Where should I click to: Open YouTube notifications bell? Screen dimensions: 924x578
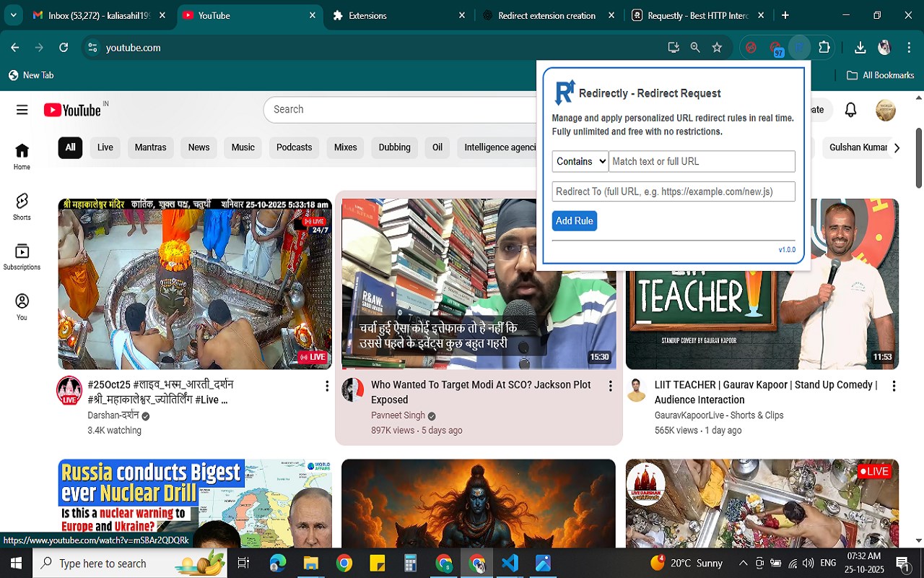851,110
